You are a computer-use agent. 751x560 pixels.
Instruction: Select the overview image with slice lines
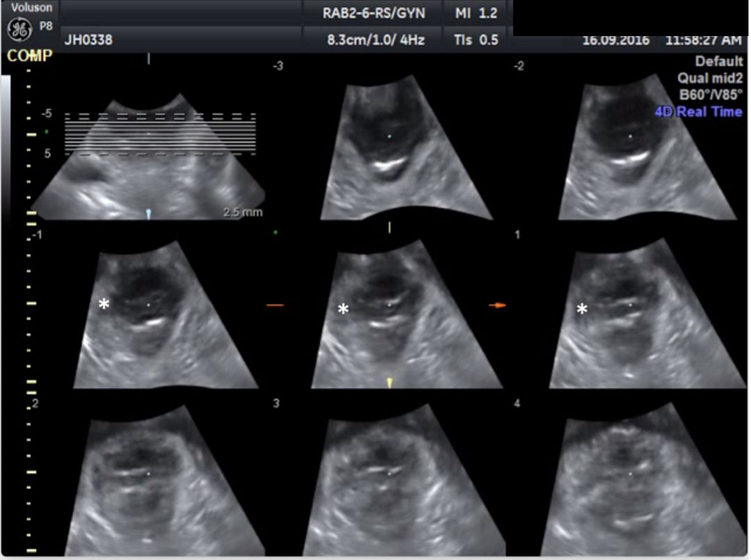click(x=150, y=156)
